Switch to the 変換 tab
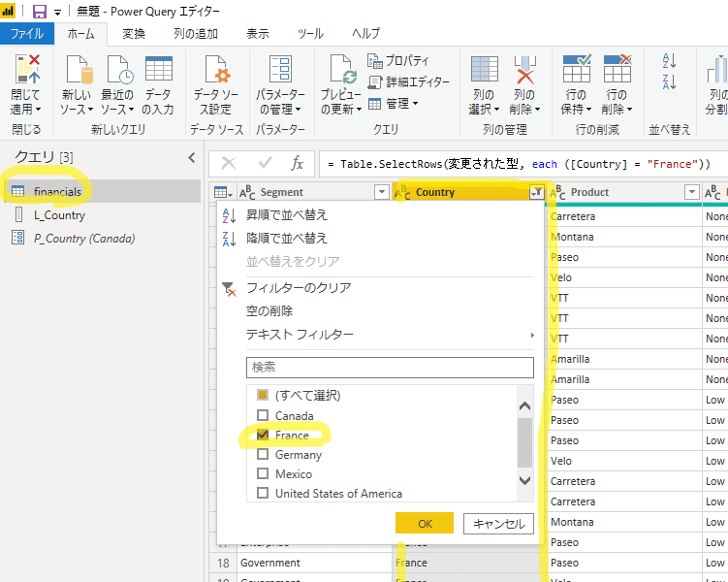 click(x=134, y=33)
